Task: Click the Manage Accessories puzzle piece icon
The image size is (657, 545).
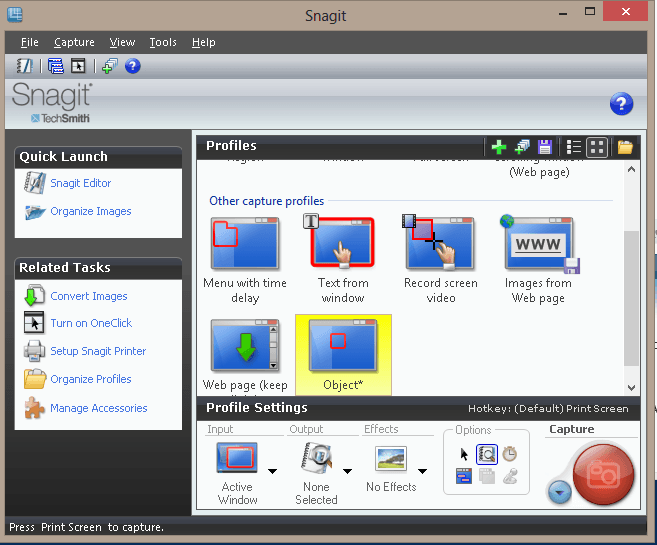Action: tap(34, 408)
